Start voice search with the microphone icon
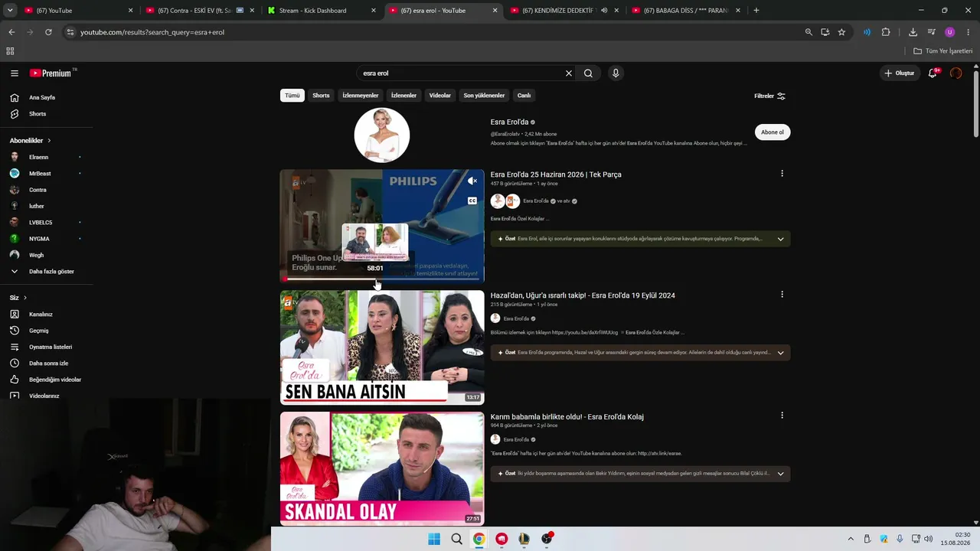This screenshot has width=980, height=551. (x=616, y=73)
